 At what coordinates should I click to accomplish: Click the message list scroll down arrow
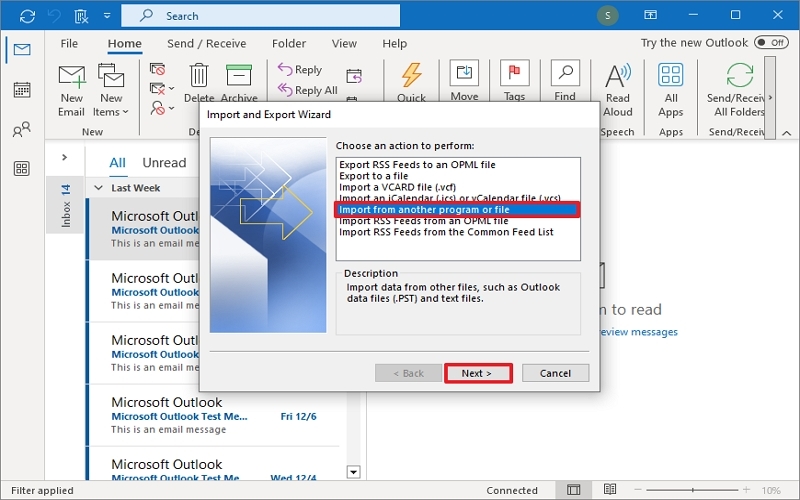point(353,472)
